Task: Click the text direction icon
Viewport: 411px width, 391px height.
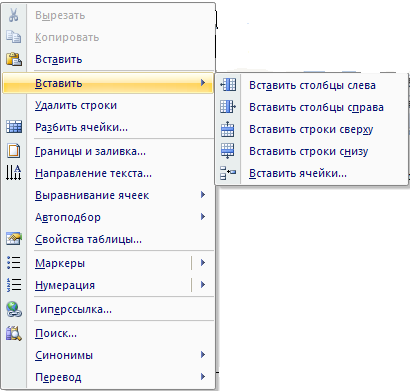Action: click(x=14, y=173)
